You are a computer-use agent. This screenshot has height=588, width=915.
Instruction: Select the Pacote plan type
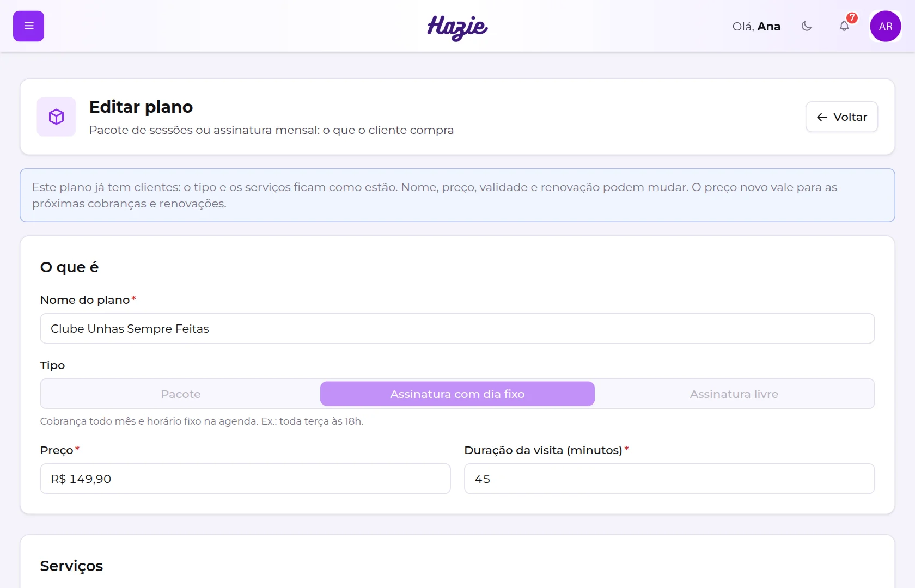181,394
